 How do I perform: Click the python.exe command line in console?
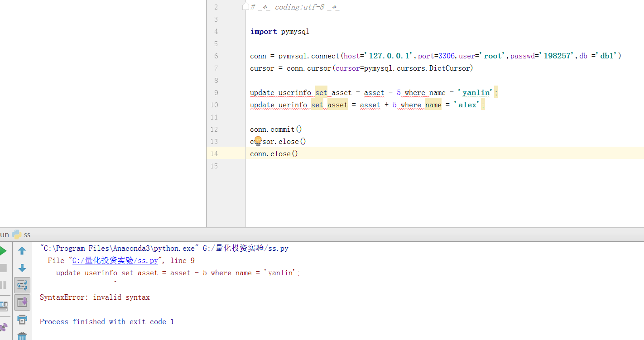164,249
